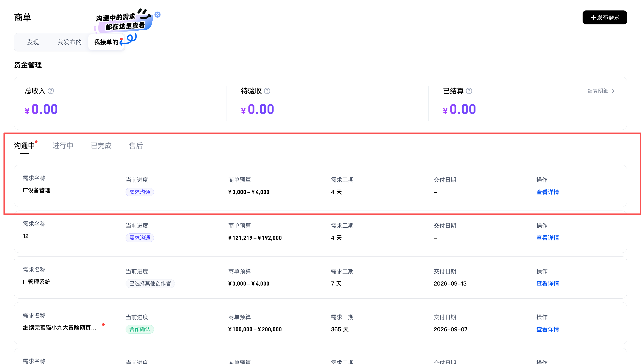
Task: Open the 进行中 status tab
Action: 63,146
